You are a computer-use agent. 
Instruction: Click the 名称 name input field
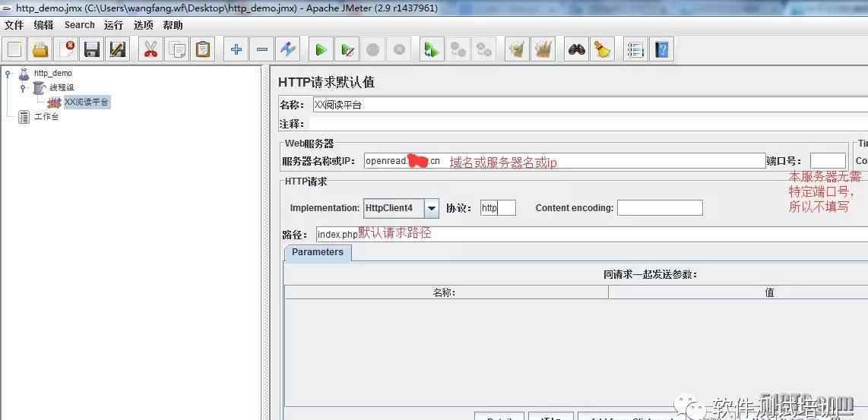coord(590,104)
